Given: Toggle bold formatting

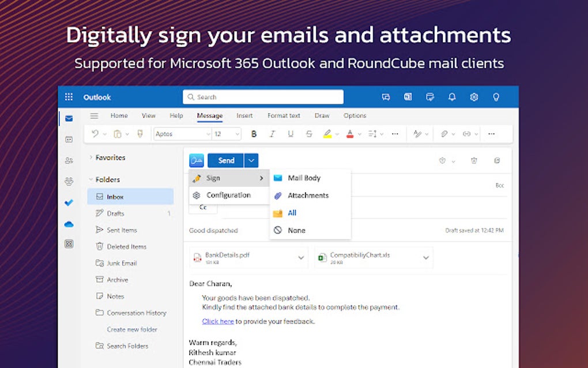Looking at the screenshot, I should point(254,133).
